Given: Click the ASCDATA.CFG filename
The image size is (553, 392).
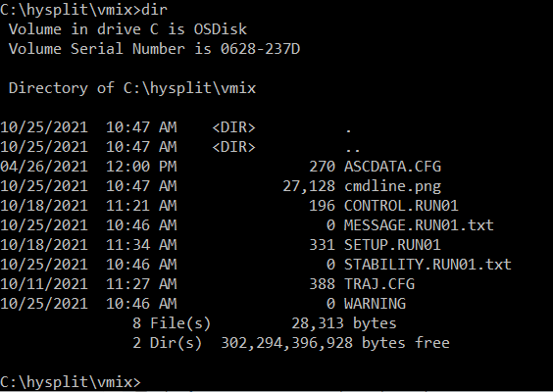Looking at the screenshot, I should [392, 167].
